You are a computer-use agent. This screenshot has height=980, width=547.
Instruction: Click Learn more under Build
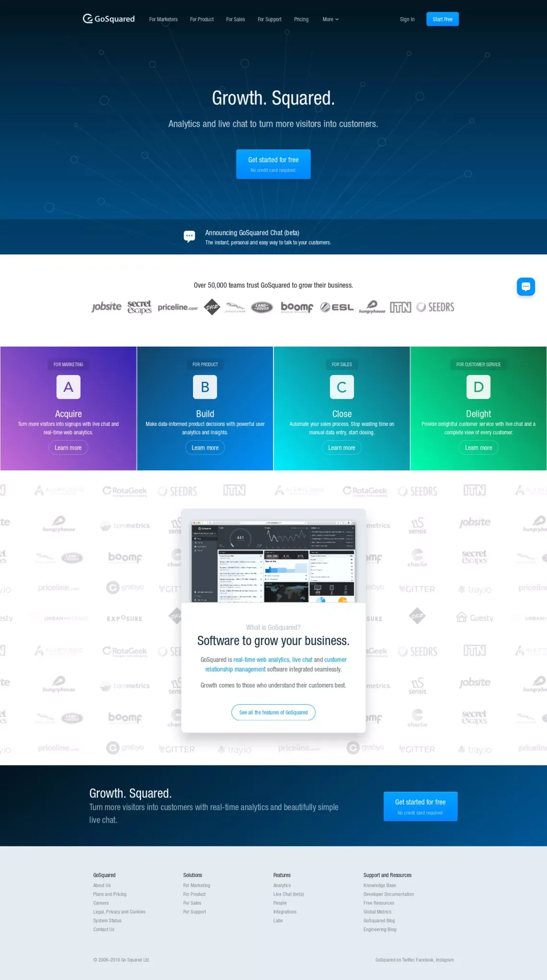coord(205,448)
